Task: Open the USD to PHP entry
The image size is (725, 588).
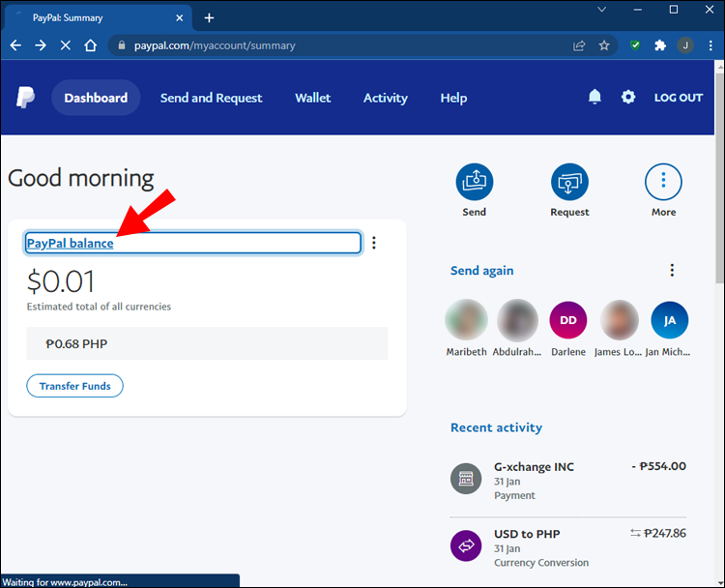Action: point(568,547)
